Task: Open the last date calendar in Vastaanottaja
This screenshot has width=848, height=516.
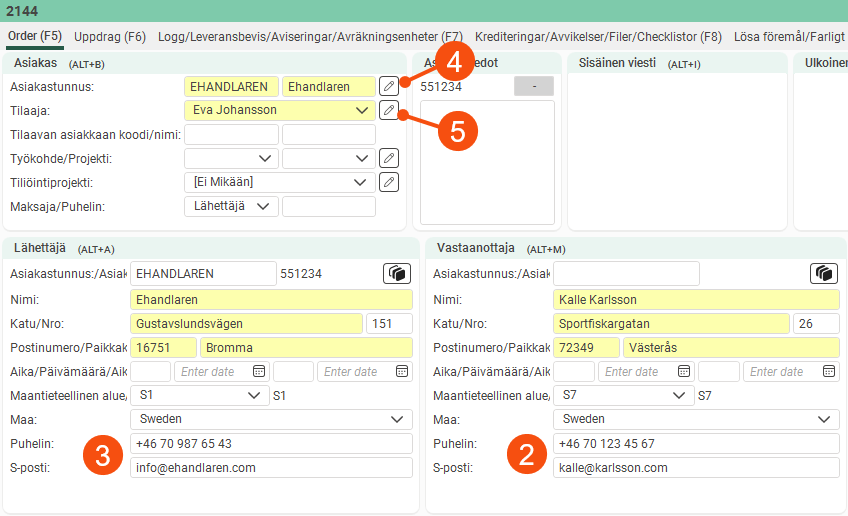Action: pyautogui.click(x=829, y=371)
